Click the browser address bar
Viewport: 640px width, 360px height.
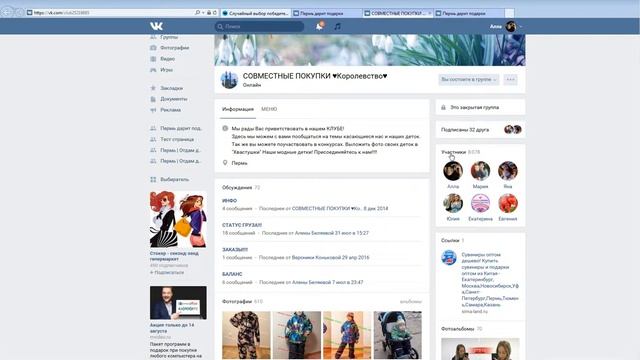[x=110, y=13]
